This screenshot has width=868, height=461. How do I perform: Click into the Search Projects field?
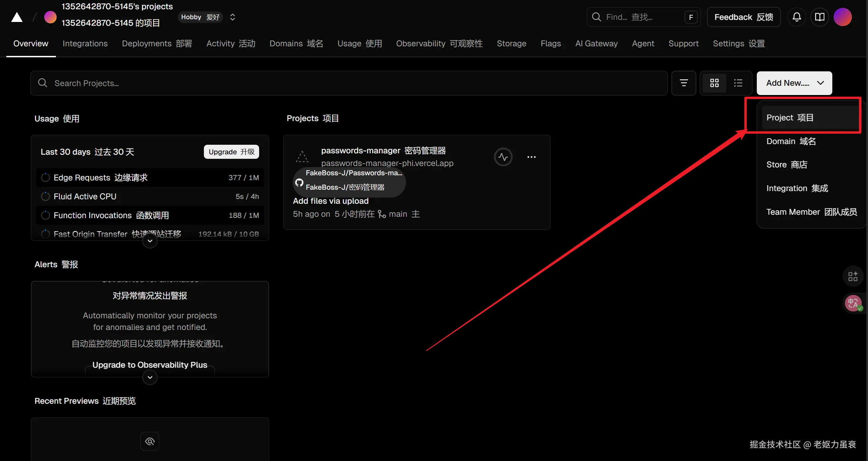tap(349, 83)
